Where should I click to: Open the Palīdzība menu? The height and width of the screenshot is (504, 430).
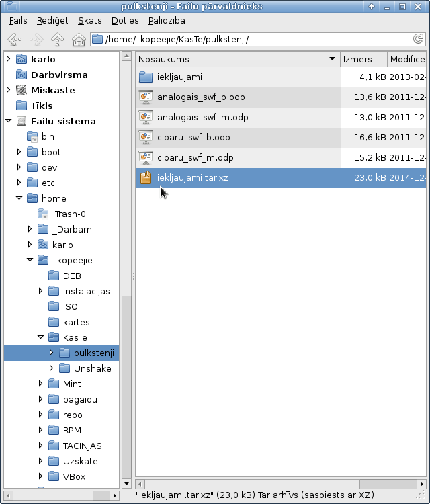[x=167, y=21]
